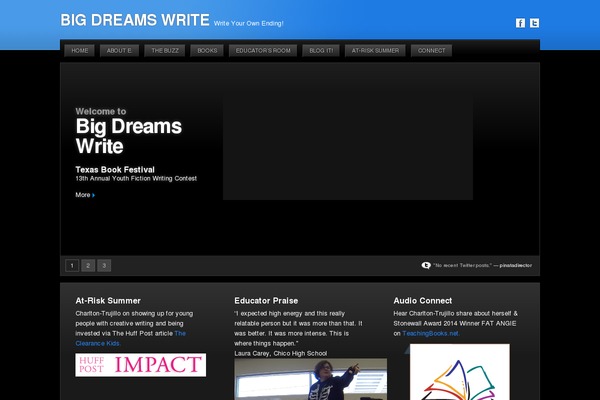Click the Educator Praise classroom photo

(x=310, y=379)
